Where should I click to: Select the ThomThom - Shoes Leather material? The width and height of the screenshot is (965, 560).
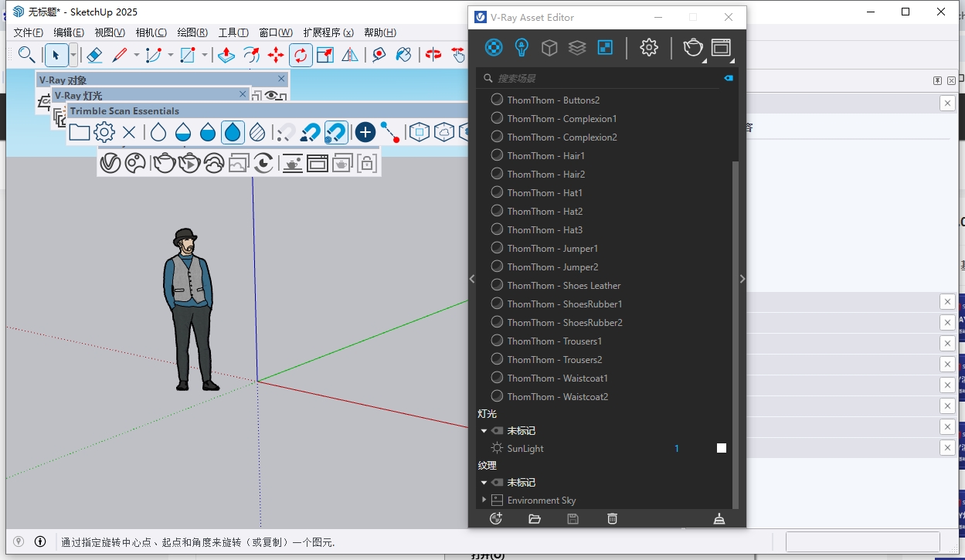pos(564,286)
